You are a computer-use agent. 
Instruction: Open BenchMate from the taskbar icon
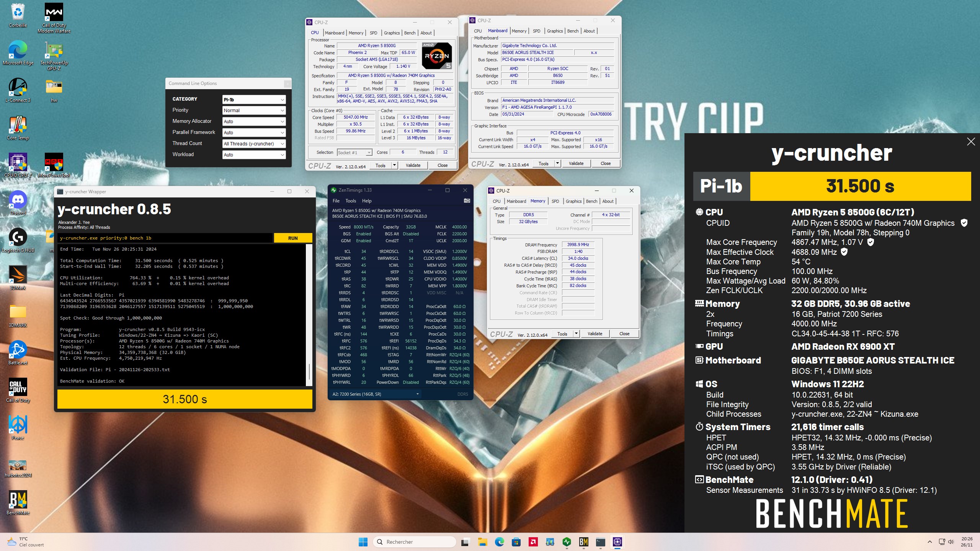tap(583, 542)
